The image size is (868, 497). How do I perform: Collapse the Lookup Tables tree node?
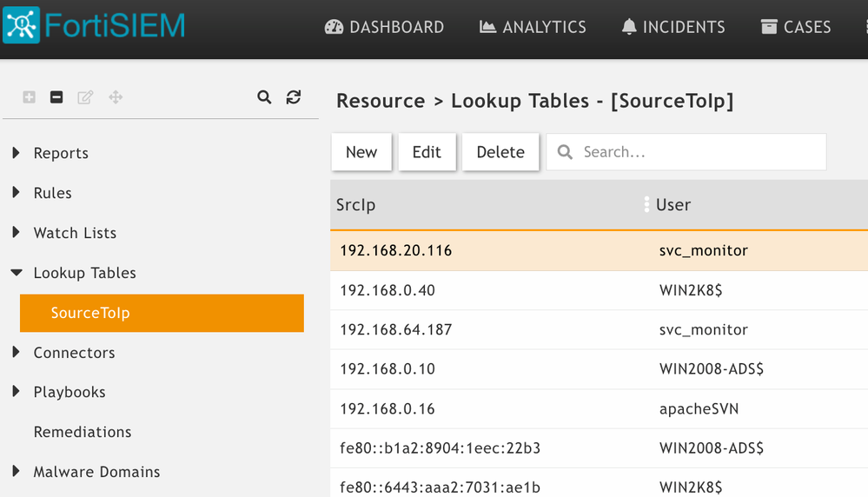tap(17, 273)
